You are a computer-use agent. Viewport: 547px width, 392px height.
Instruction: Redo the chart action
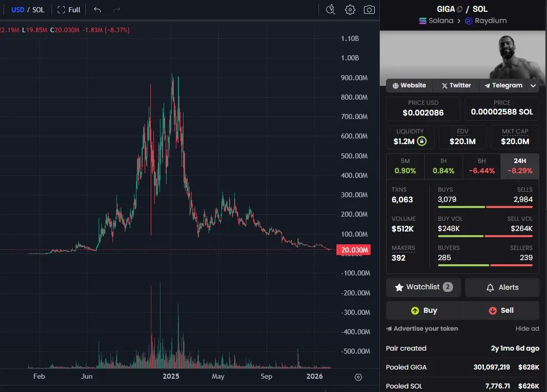click(x=117, y=10)
